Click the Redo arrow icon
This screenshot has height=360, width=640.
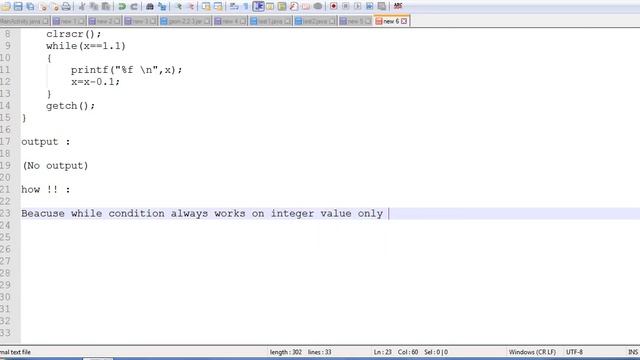[x=133, y=7]
